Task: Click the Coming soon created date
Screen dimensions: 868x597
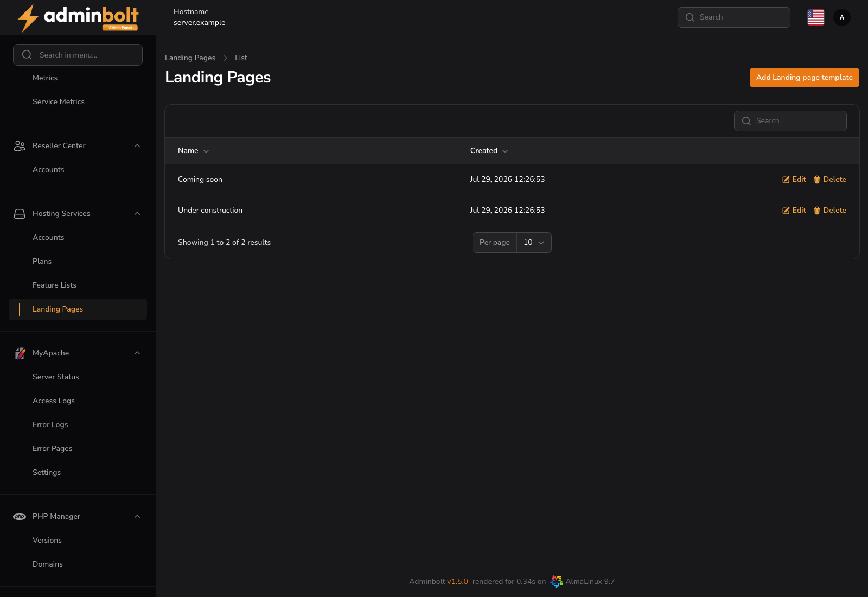Action: pos(507,180)
